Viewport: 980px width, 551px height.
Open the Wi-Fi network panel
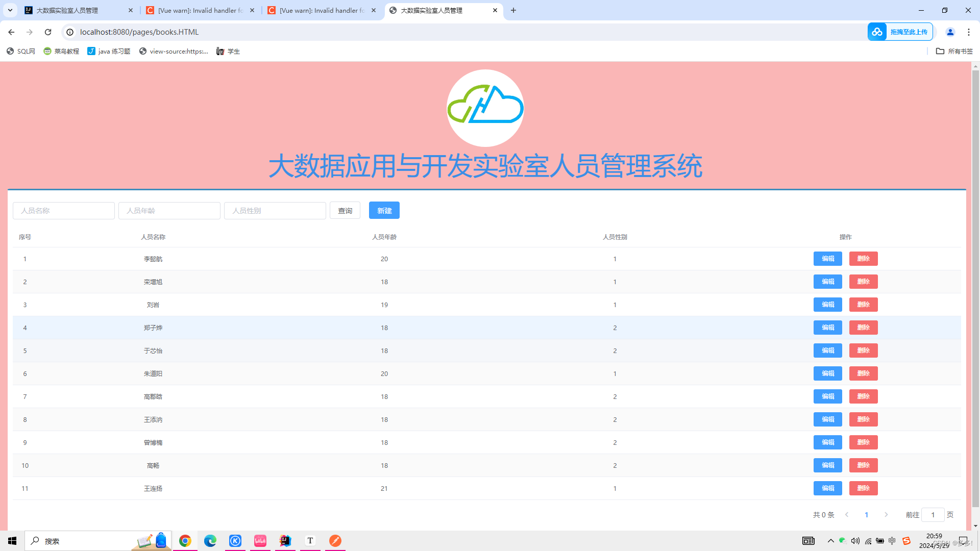coord(868,541)
